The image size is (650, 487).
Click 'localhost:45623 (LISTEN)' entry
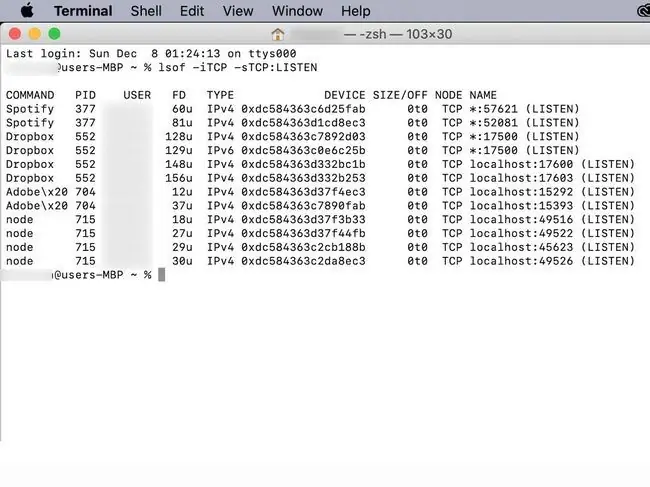point(552,247)
